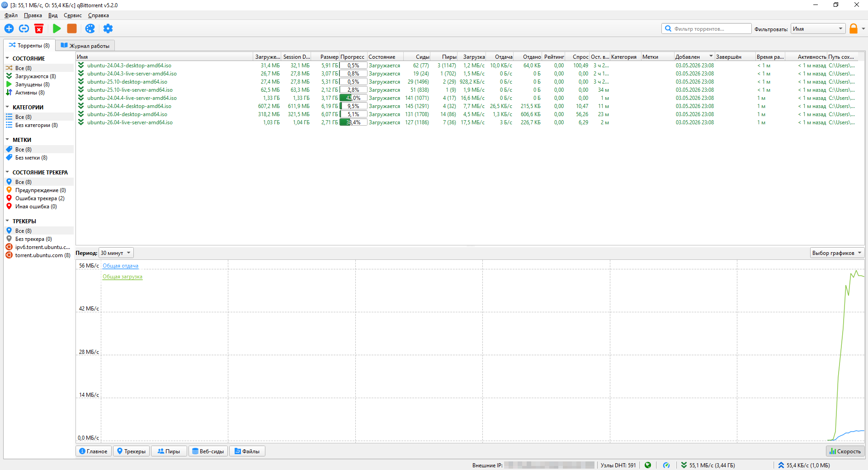Screen dimensions: 868x470
Task: Switch to the Журнал работы tab
Action: pos(85,46)
